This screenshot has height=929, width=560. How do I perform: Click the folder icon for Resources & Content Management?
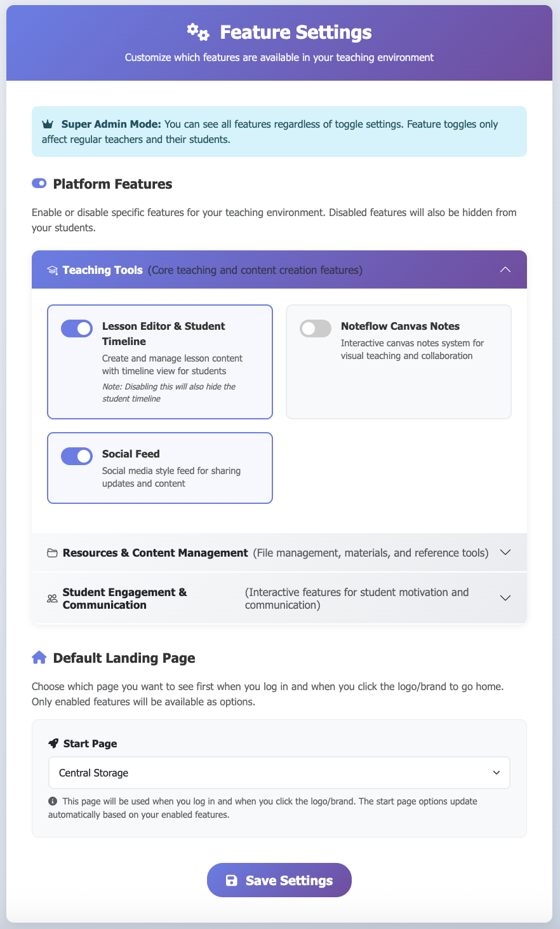coord(52,553)
